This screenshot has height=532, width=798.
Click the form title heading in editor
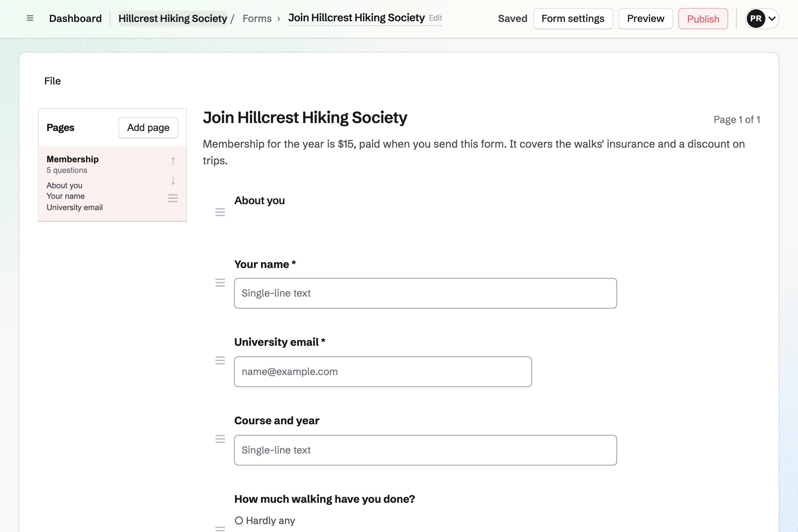tap(305, 118)
